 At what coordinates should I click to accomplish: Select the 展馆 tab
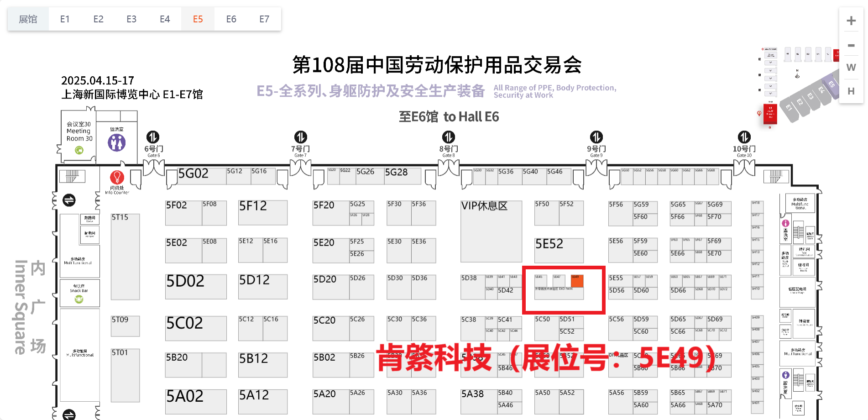[28, 19]
